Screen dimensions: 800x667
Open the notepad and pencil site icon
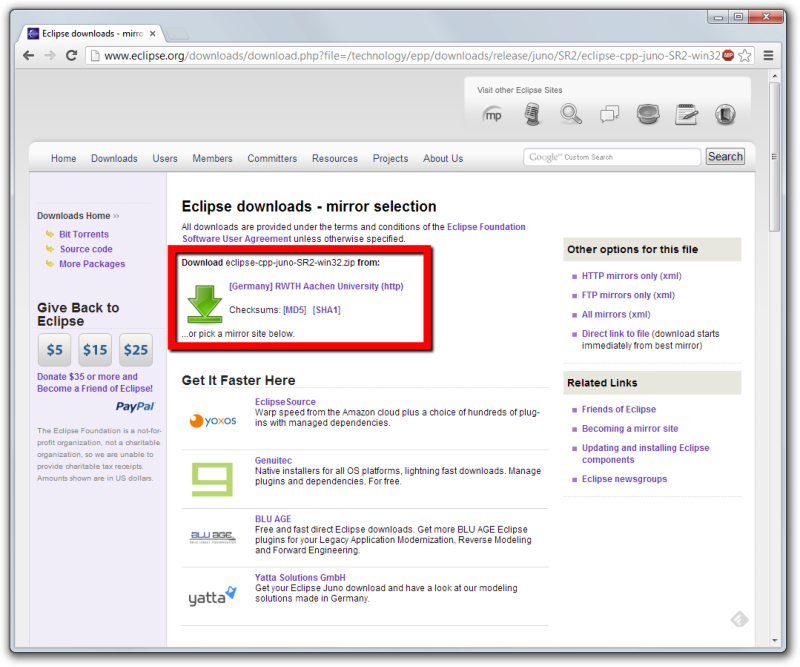click(686, 114)
